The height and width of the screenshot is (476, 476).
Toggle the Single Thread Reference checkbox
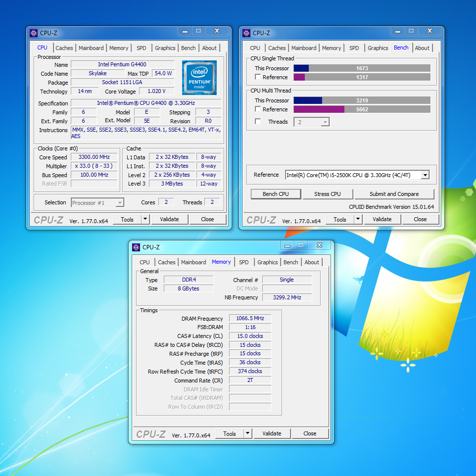(258, 77)
